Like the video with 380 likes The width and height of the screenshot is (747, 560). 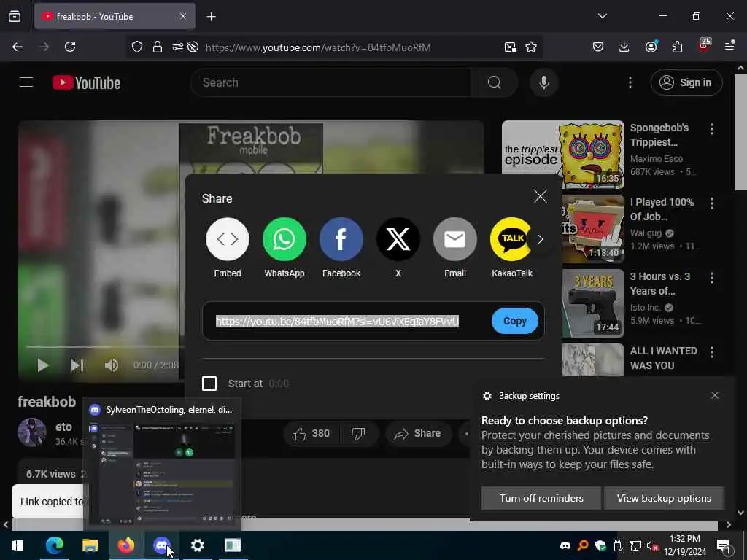(311, 433)
